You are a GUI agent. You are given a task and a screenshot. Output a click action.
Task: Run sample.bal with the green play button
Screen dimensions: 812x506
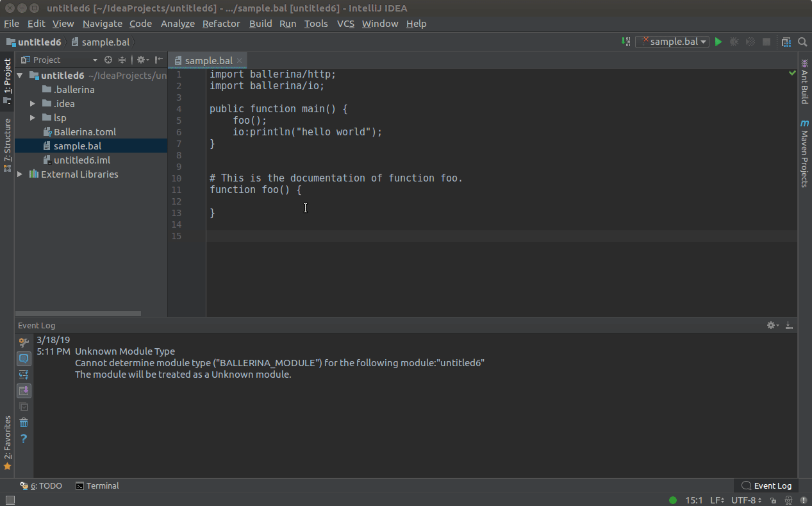point(718,42)
